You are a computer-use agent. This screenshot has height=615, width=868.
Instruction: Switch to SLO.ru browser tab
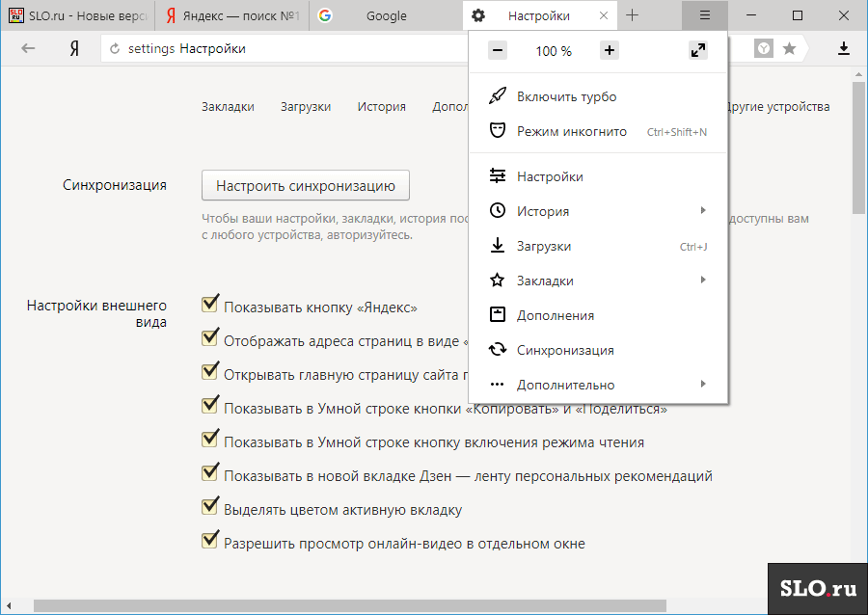click(78, 15)
